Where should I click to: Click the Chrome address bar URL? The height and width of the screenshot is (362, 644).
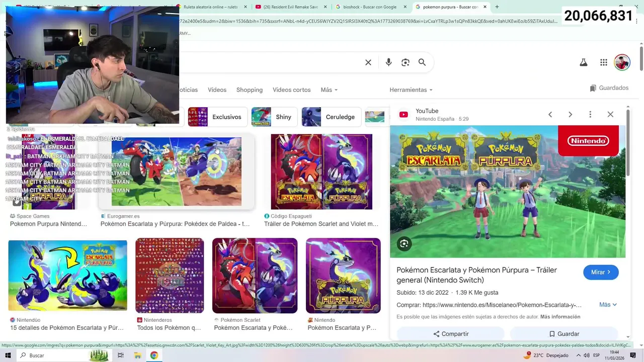tap(367, 21)
